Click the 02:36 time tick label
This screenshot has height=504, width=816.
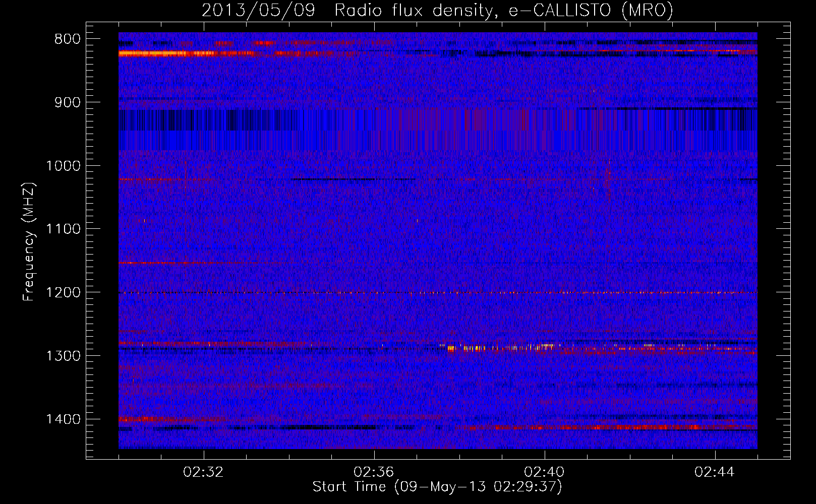374,472
